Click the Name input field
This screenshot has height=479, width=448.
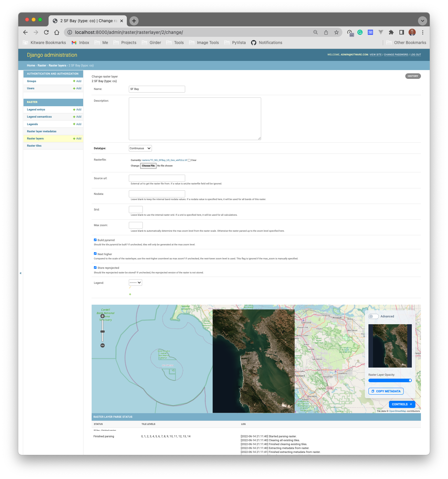coord(157,89)
